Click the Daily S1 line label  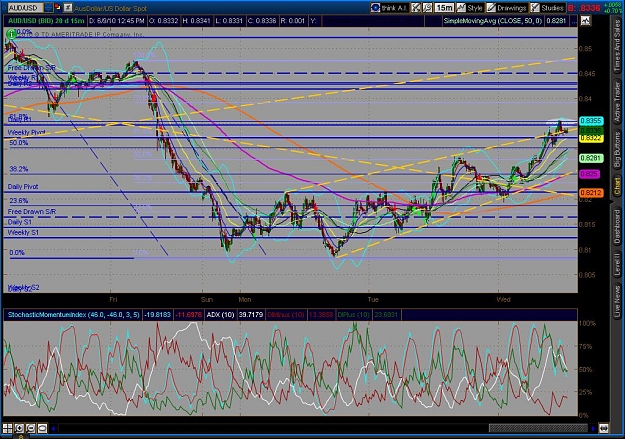[x=19, y=222]
